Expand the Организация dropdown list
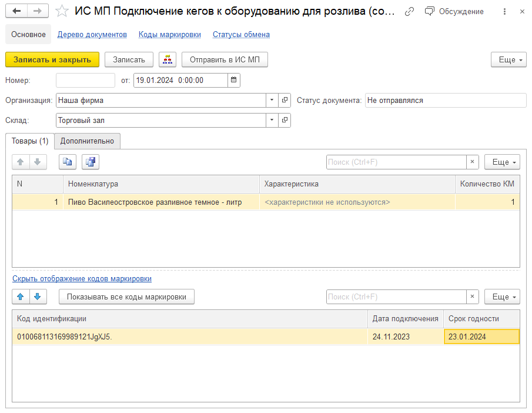Viewport: 532px width, 413px height. [x=272, y=100]
